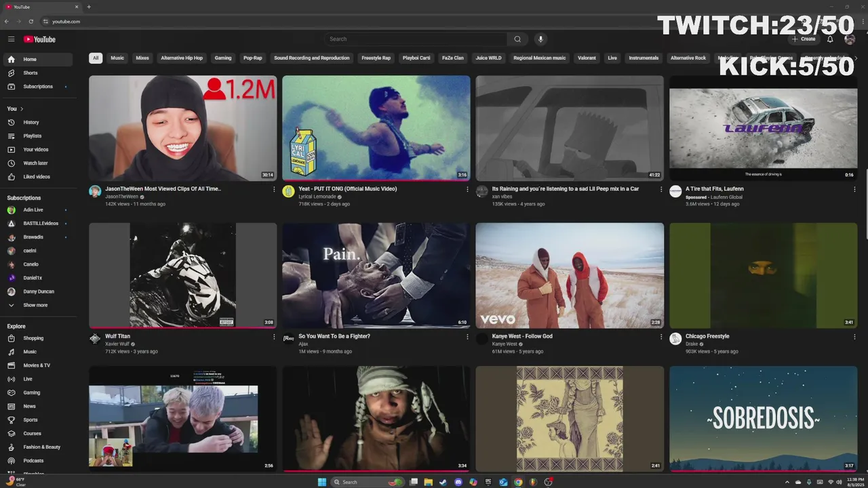Select the Pop-Rap filter chip

(253, 58)
